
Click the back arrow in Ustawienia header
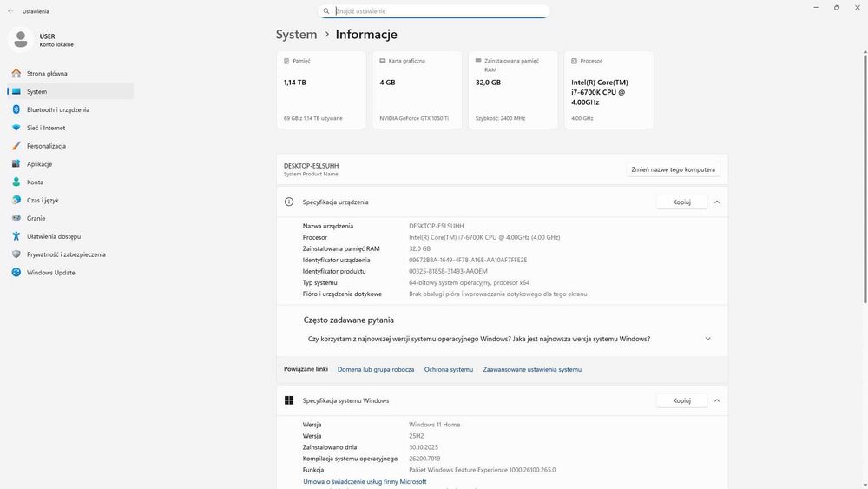coord(10,11)
